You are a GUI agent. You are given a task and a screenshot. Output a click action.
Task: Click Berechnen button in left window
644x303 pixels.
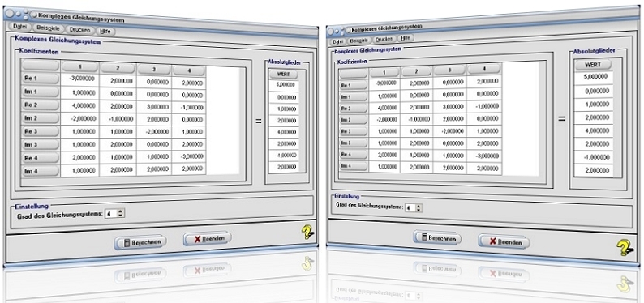point(141,242)
